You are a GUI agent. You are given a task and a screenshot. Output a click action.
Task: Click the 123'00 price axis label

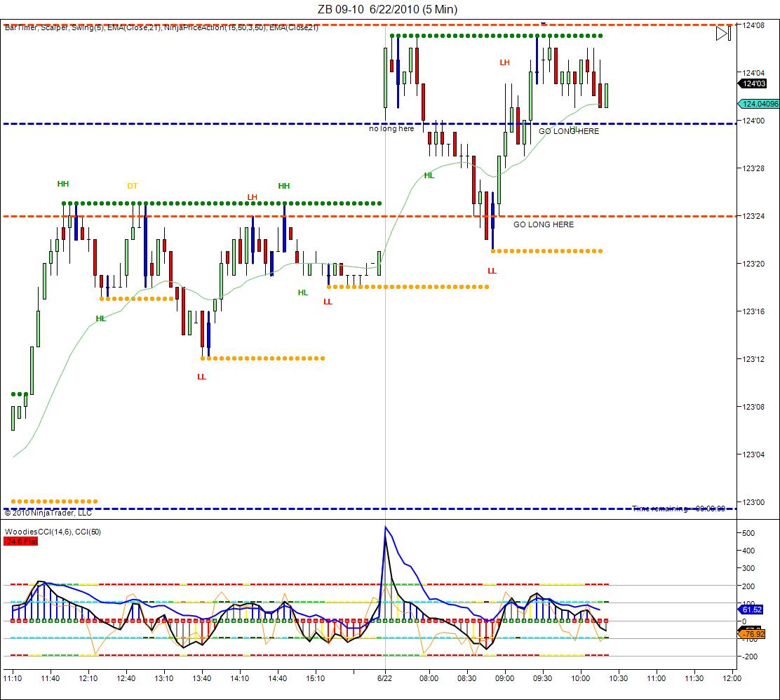(x=753, y=502)
